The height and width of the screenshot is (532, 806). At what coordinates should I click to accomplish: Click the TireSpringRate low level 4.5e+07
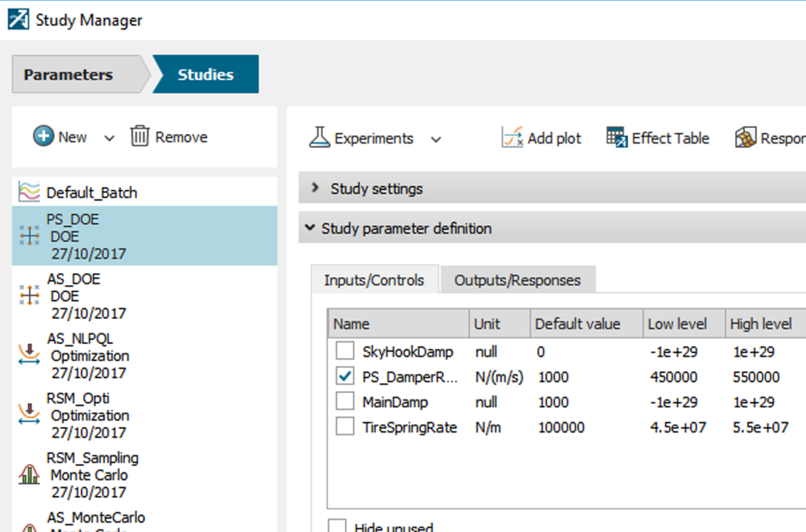(x=678, y=427)
